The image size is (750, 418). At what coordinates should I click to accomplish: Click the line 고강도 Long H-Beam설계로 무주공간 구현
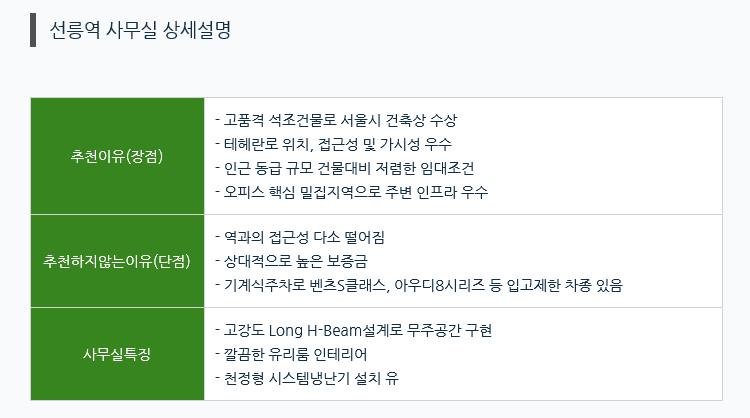(353, 330)
